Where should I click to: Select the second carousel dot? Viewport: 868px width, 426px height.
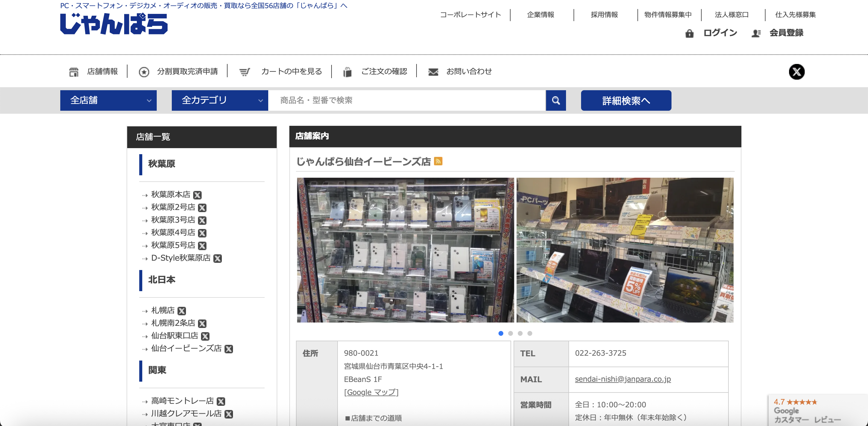point(511,333)
